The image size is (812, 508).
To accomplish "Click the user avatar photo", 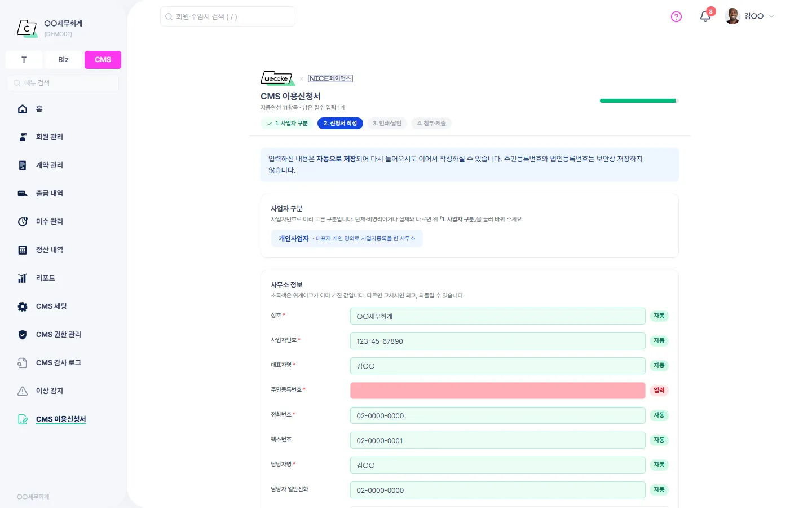I will (x=732, y=16).
